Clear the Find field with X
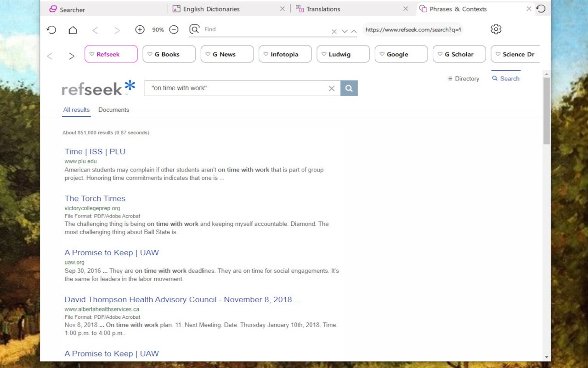Viewport: 588px width, 368px height. click(334, 31)
